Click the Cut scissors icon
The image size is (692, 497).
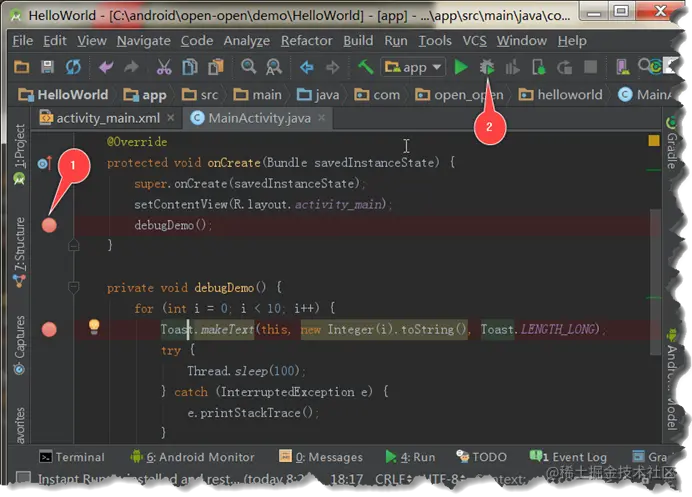pos(164,67)
